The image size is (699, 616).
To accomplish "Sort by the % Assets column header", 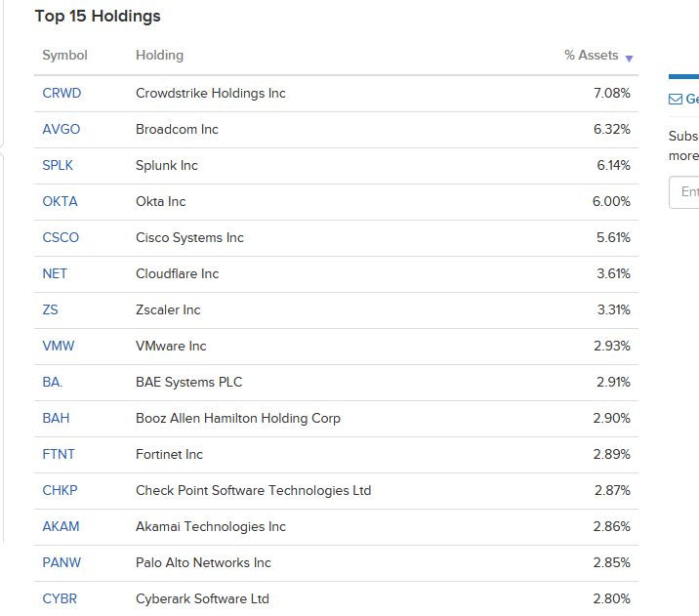I will coord(591,56).
